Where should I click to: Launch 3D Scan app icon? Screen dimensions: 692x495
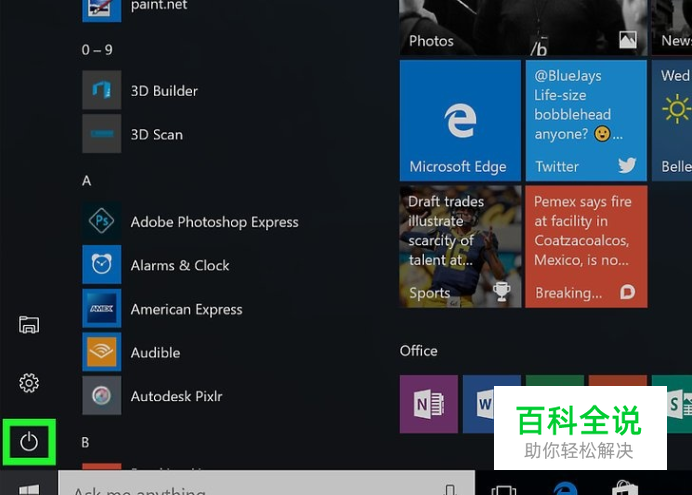(x=102, y=134)
